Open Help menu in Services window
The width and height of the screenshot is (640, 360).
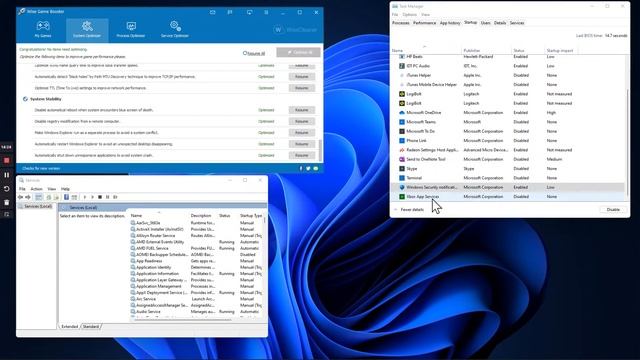point(65,189)
